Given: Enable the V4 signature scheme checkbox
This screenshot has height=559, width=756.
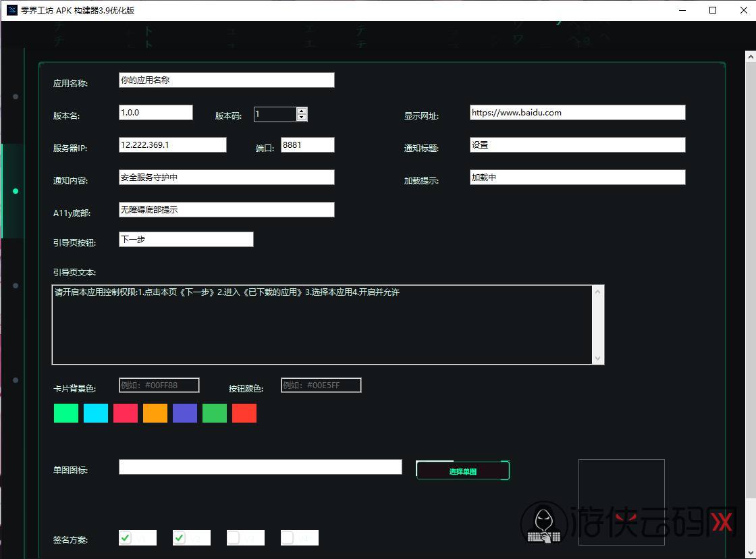Looking at the screenshot, I should (288, 538).
